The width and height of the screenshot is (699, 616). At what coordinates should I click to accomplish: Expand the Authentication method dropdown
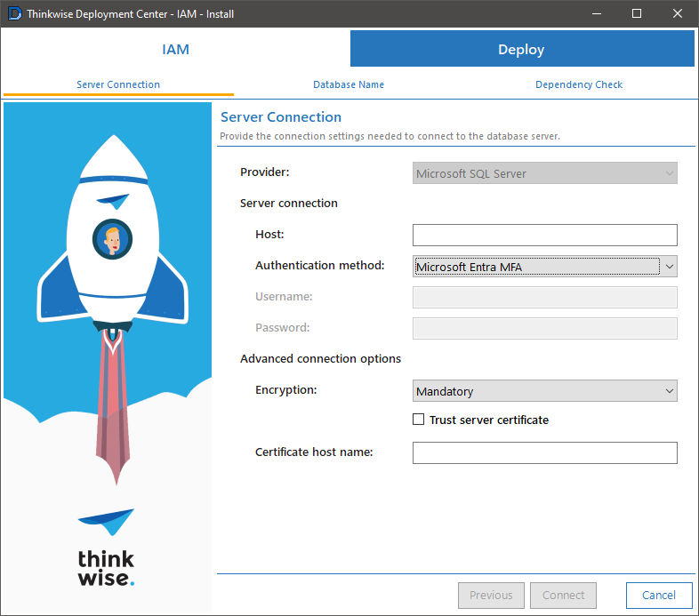(545, 267)
